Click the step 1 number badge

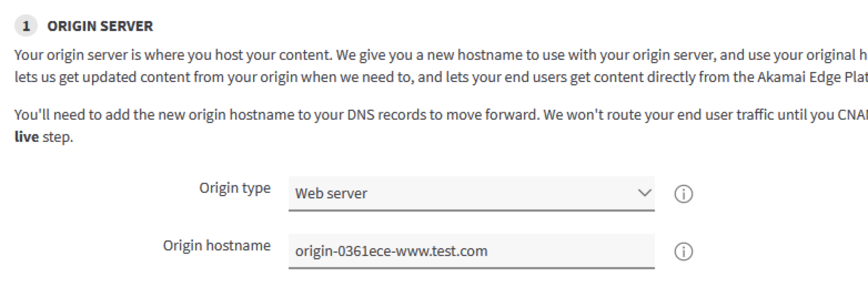pyautogui.click(x=26, y=26)
